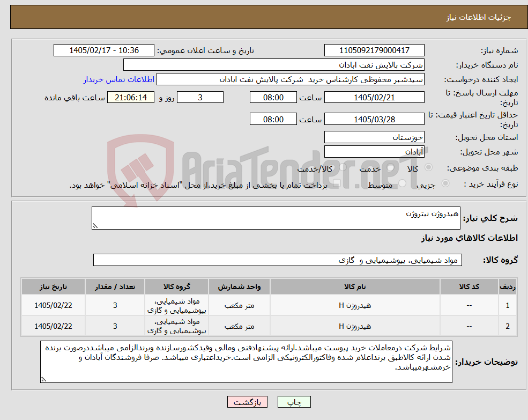The image size is (528, 420).
Task: Click متر مکعب unit in row 1
Action: (239, 305)
